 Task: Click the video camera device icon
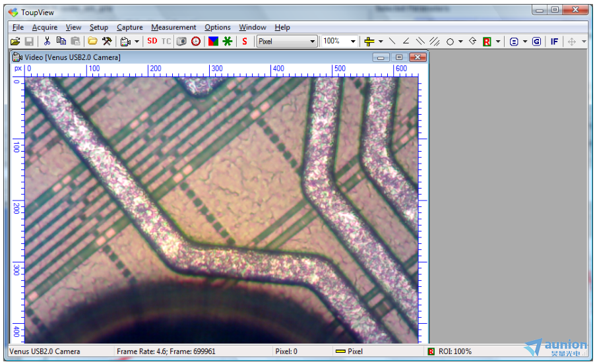click(125, 42)
